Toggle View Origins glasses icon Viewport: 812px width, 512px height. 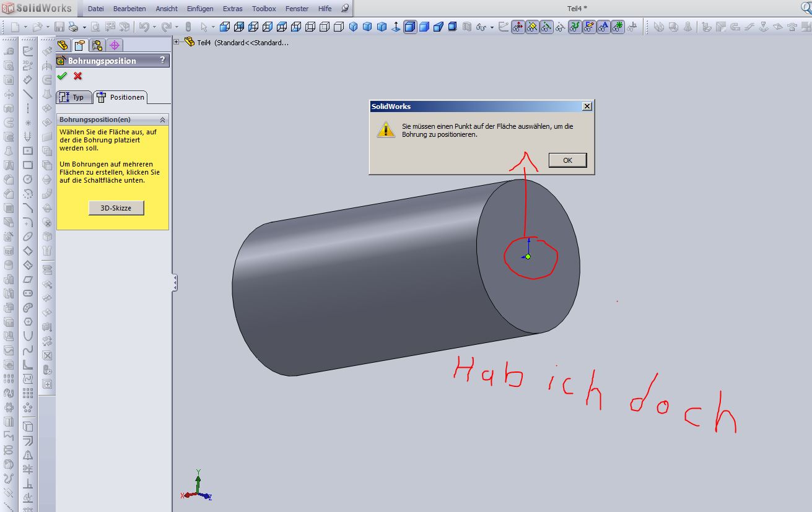518,27
